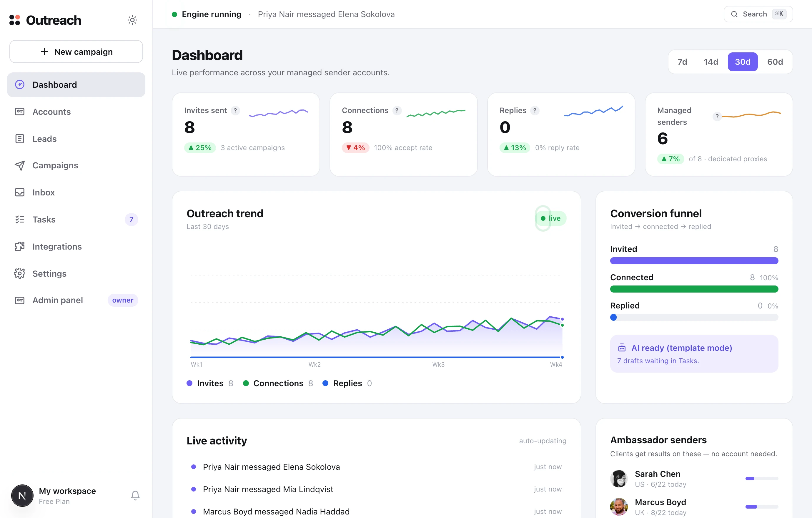Click the Leads document icon
The height and width of the screenshot is (518, 812).
point(20,139)
